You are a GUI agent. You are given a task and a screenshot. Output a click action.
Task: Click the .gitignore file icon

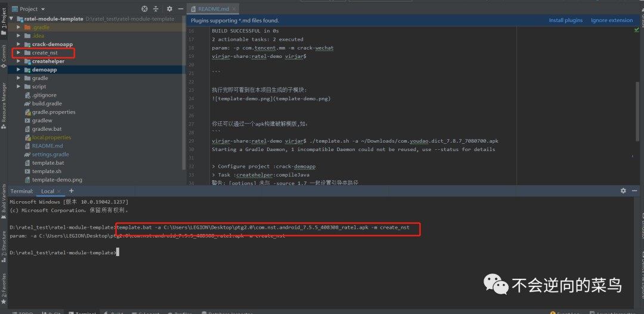click(x=27, y=95)
